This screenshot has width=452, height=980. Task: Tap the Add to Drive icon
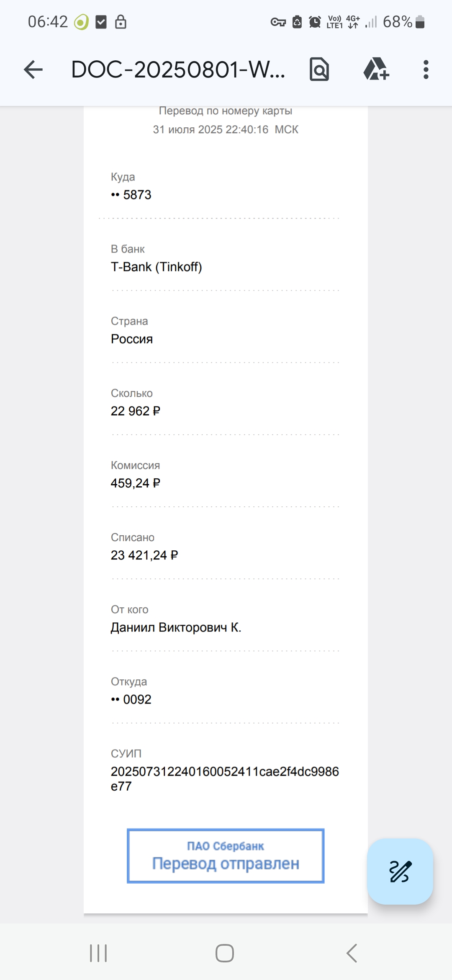376,69
